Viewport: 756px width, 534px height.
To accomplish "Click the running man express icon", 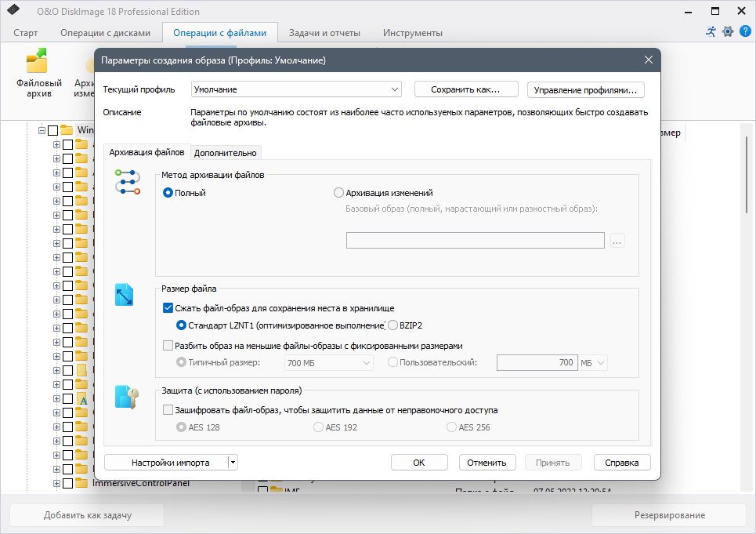I will click(x=711, y=32).
